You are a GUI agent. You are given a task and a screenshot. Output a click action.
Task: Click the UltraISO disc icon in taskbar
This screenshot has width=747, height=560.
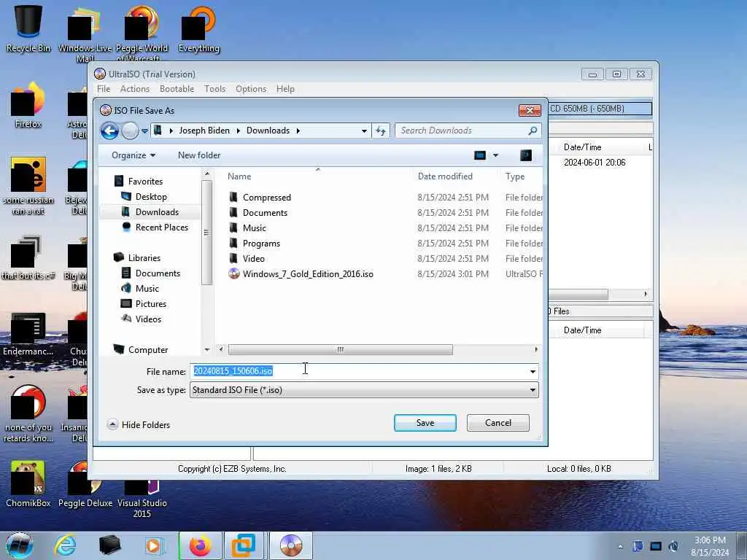click(x=291, y=545)
